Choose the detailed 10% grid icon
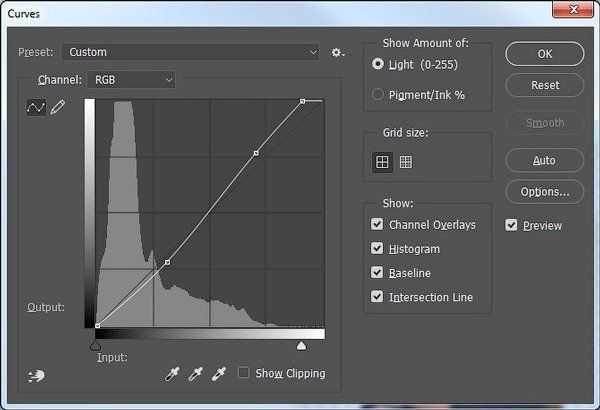This screenshot has width=600, height=410. (406, 162)
